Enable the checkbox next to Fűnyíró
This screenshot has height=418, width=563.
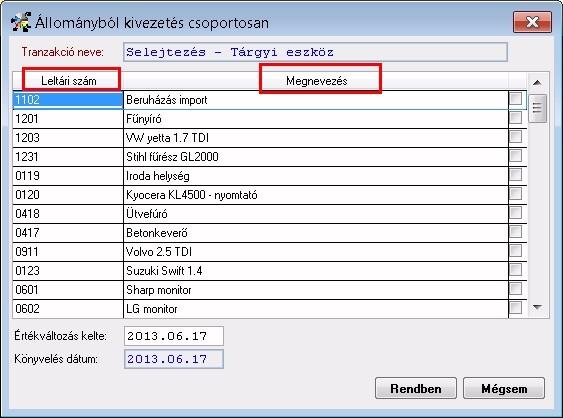[x=516, y=117]
